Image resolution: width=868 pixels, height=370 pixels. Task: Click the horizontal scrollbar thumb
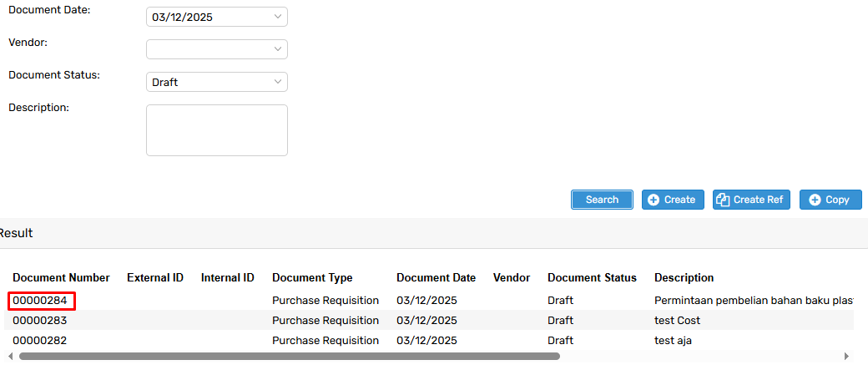point(288,356)
